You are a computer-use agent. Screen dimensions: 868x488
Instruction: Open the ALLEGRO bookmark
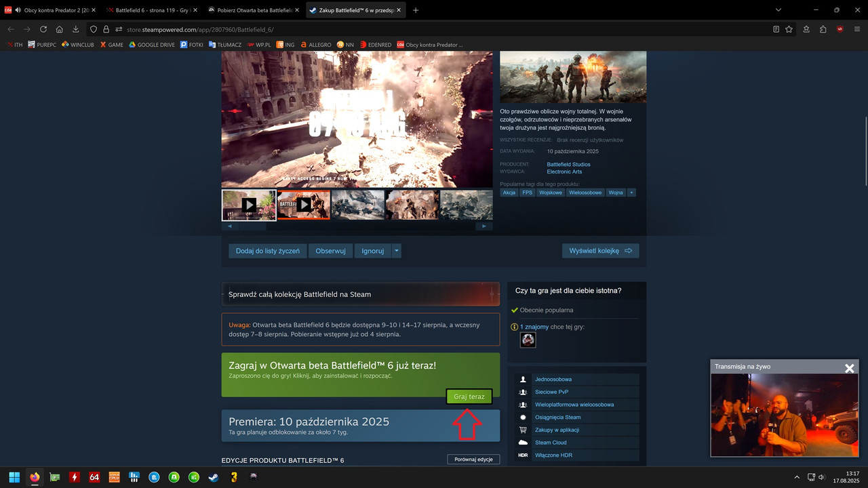[x=315, y=45]
